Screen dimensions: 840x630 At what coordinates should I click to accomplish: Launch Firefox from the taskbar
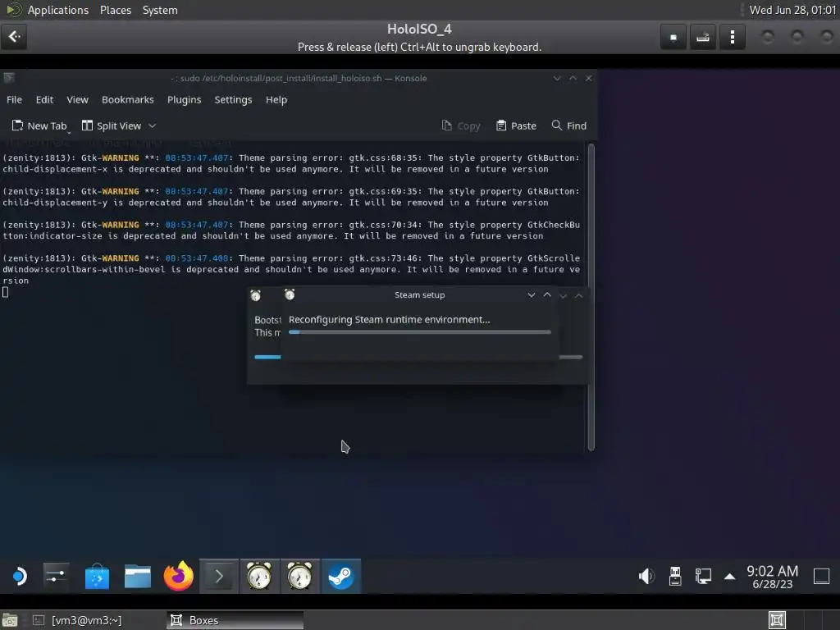click(178, 577)
